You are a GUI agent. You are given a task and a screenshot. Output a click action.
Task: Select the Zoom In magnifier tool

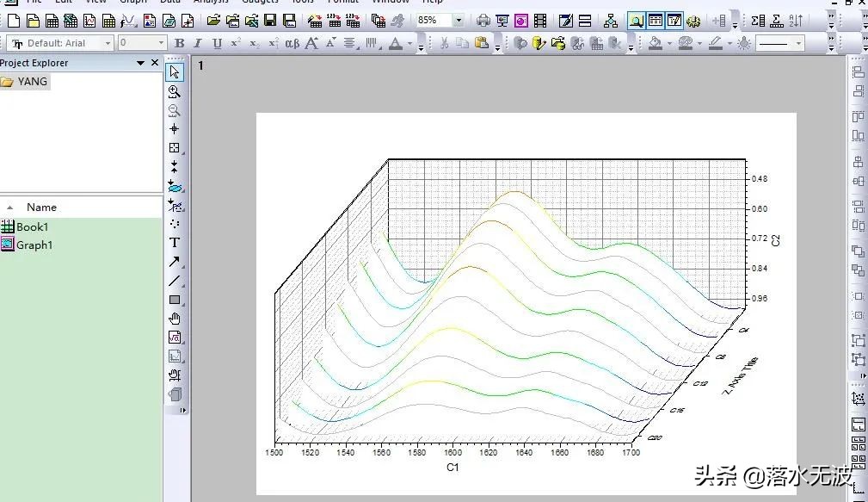pyautogui.click(x=175, y=91)
